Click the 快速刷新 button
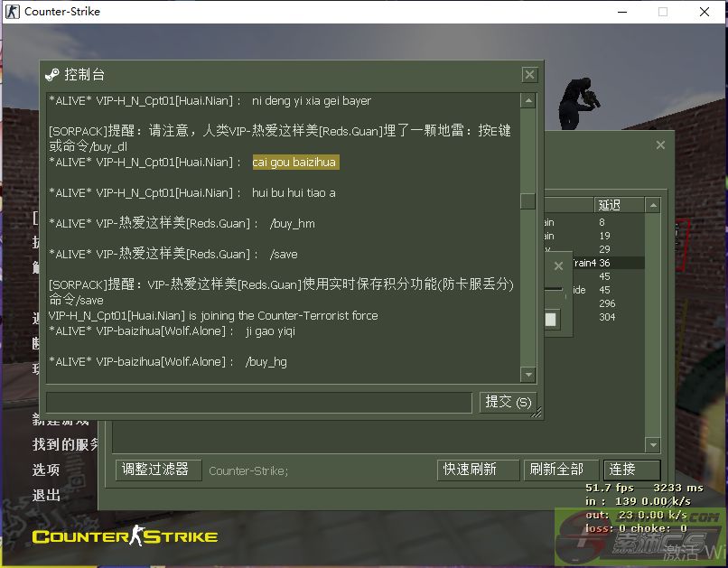728x568 pixels. pyautogui.click(x=478, y=470)
